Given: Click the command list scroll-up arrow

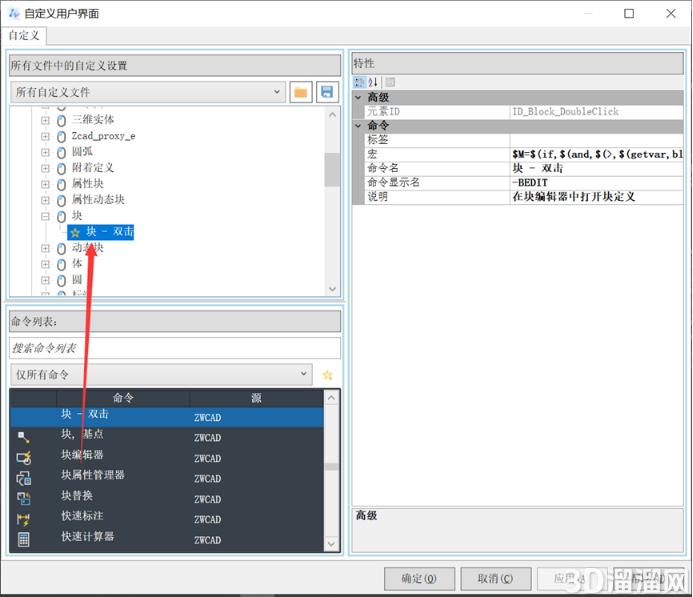Looking at the screenshot, I should (x=331, y=398).
